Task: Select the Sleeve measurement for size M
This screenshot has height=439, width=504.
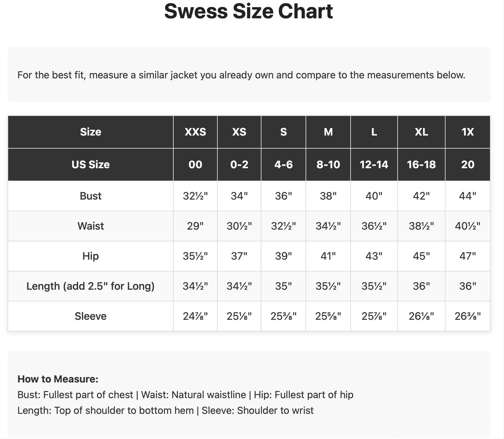Action: pyautogui.click(x=328, y=316)
